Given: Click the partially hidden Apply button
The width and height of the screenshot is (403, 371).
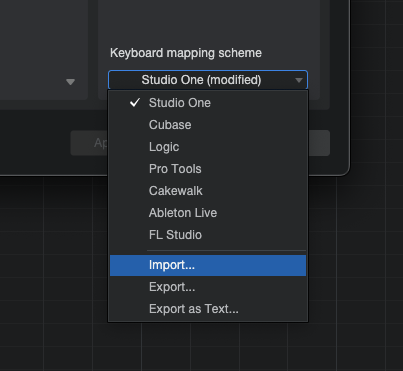Looking at the screenshot, I should coord(89,143).
